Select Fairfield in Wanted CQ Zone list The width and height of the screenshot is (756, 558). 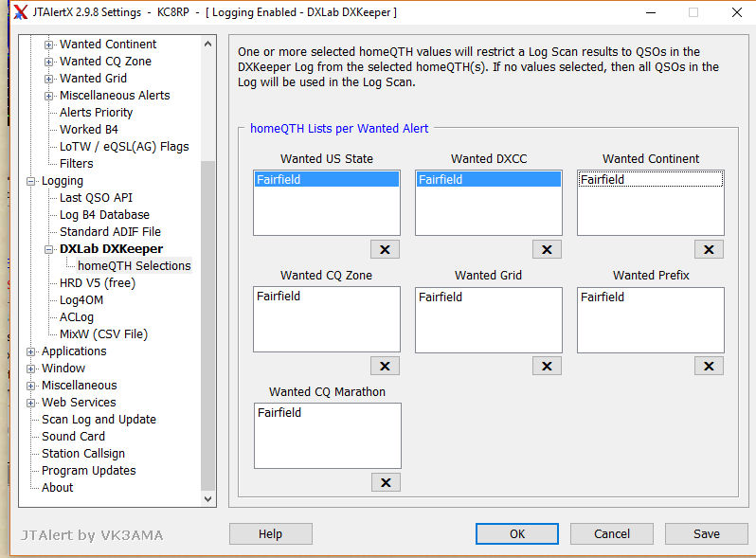point(327,297)
